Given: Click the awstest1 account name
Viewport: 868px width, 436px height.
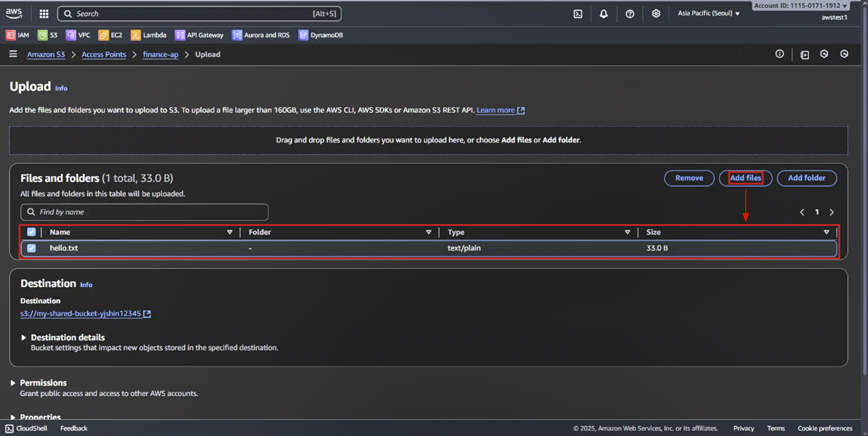Looking at the screenshot, I should click(834, 17).
